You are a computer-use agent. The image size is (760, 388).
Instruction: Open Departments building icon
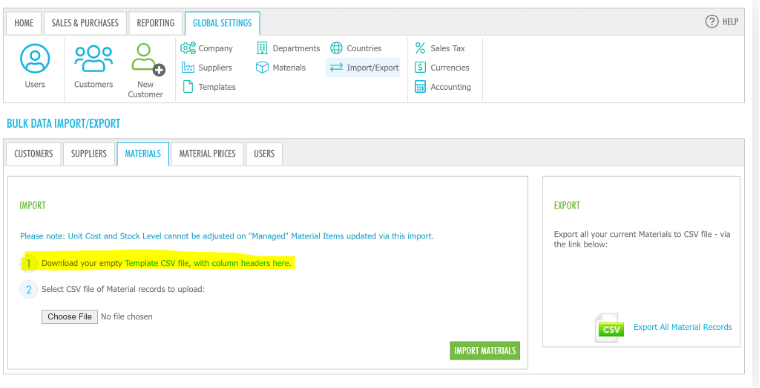(262, 48)
